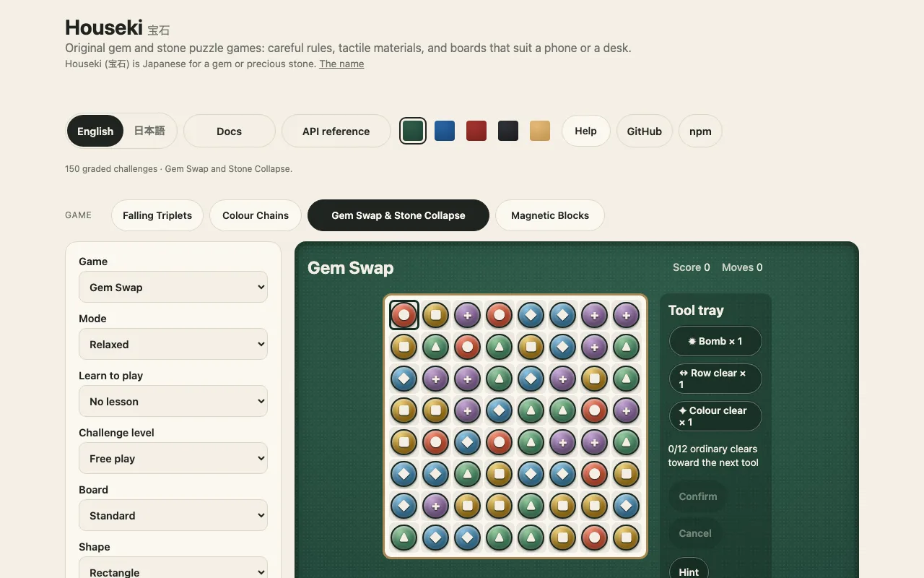The height and width of the screenshot is (578, 924).
Task: Expand the Learn to play dropdown
Action: 173,401
